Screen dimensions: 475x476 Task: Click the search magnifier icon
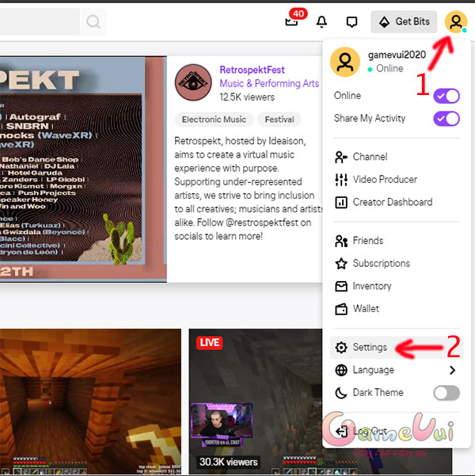[93, 22]
